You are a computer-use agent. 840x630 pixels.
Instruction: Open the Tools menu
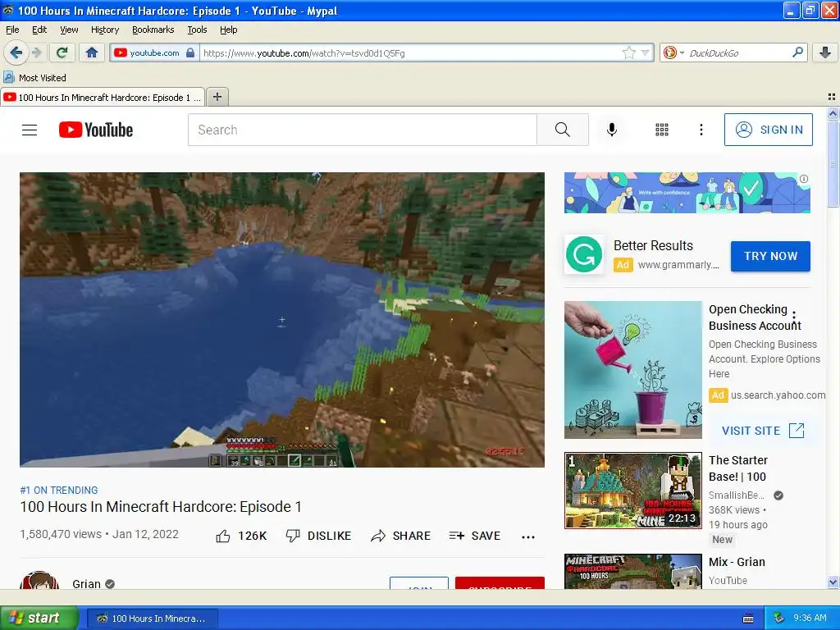[197, 30]
